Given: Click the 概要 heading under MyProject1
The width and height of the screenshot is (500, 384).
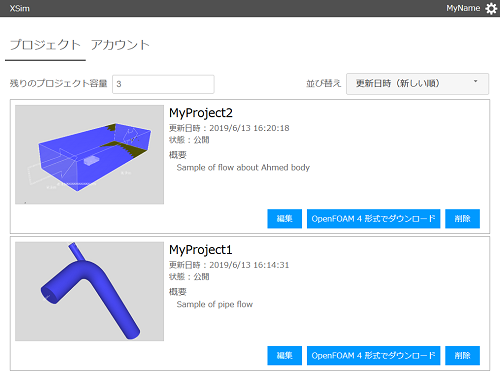Looking at the screenshot, I should click(x=178, y=292).
